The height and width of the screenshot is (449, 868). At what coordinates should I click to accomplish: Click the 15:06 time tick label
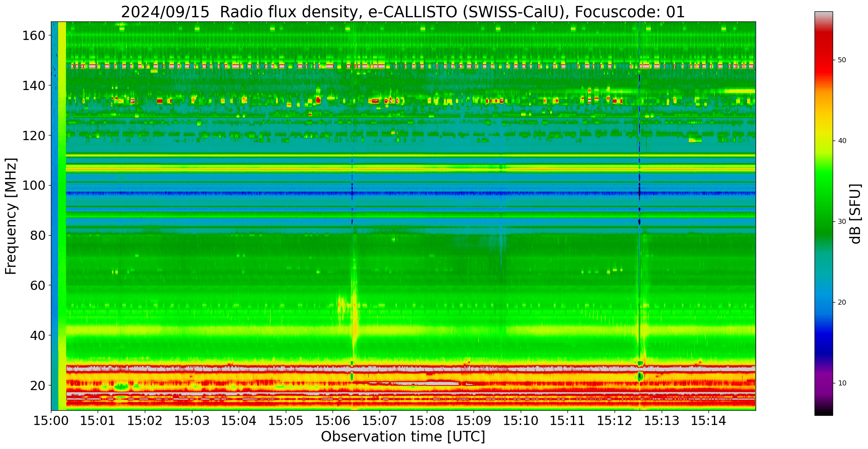(333, 420)
